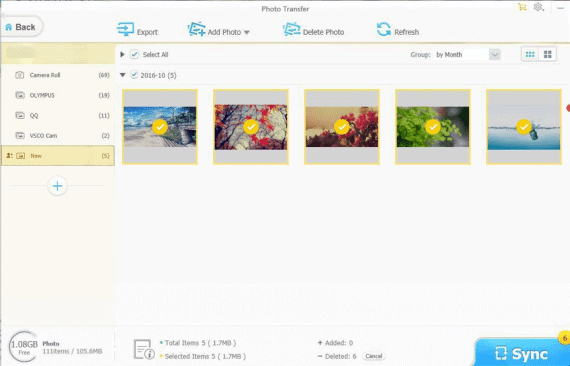Click the Export toolbar icon
Viewport: 570px width, 366px height.
pyautogui.click(x=125, y=29)
